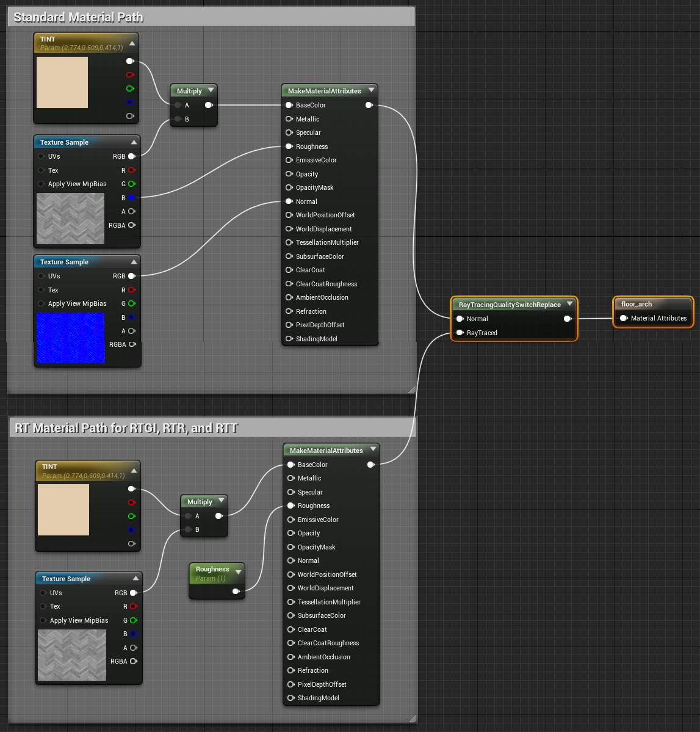This screenshot has width=700, height=732.
Task: Click the Normal input pin on RayTracingQualitySwitchReplace
Action: (461, 319)
